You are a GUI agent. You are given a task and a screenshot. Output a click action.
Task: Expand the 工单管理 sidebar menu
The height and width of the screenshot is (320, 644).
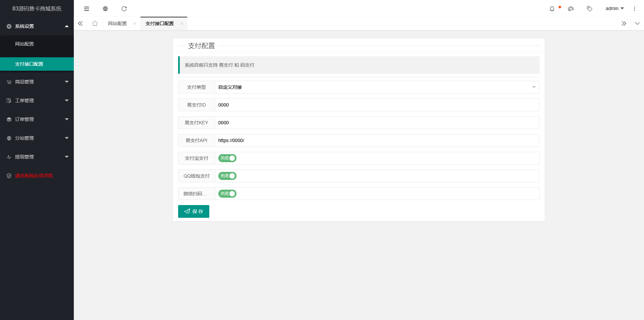[x=37, y=101]
